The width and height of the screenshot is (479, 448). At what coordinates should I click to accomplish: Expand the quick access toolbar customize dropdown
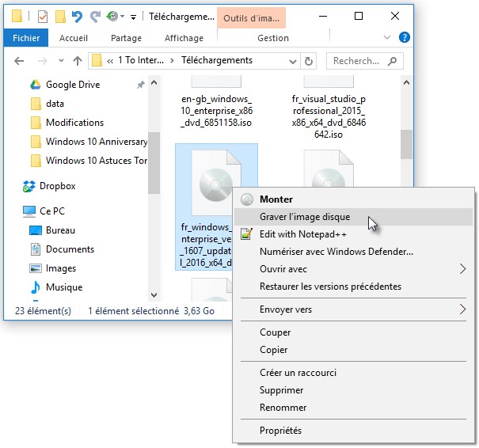(133, 17)
